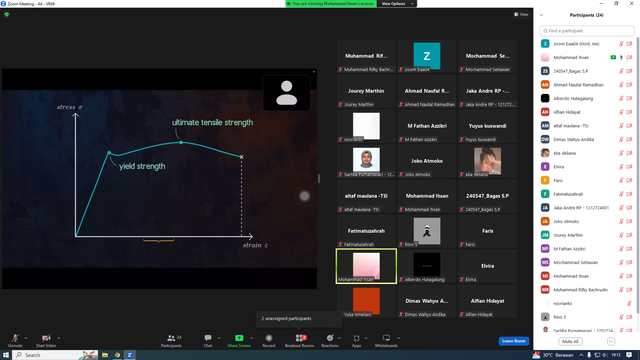
Task: Click microphone icon for Mohammad Ihsan in list
Action: (x=621, y=58)
